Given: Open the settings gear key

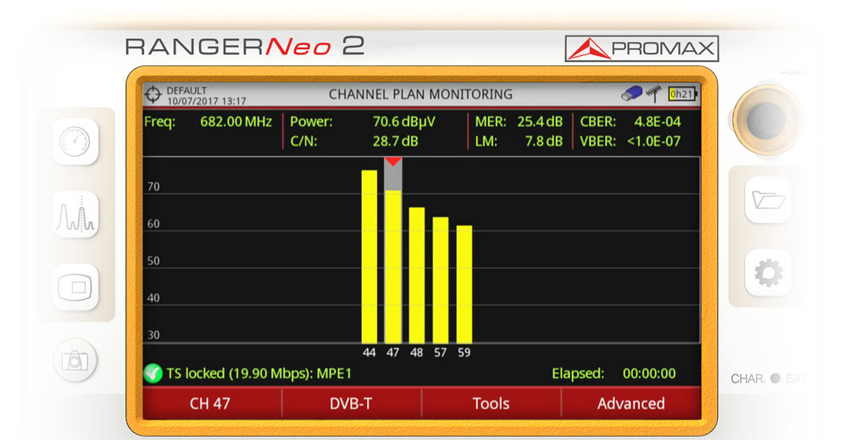Looking at the screenshot, I should coord(768,273).
